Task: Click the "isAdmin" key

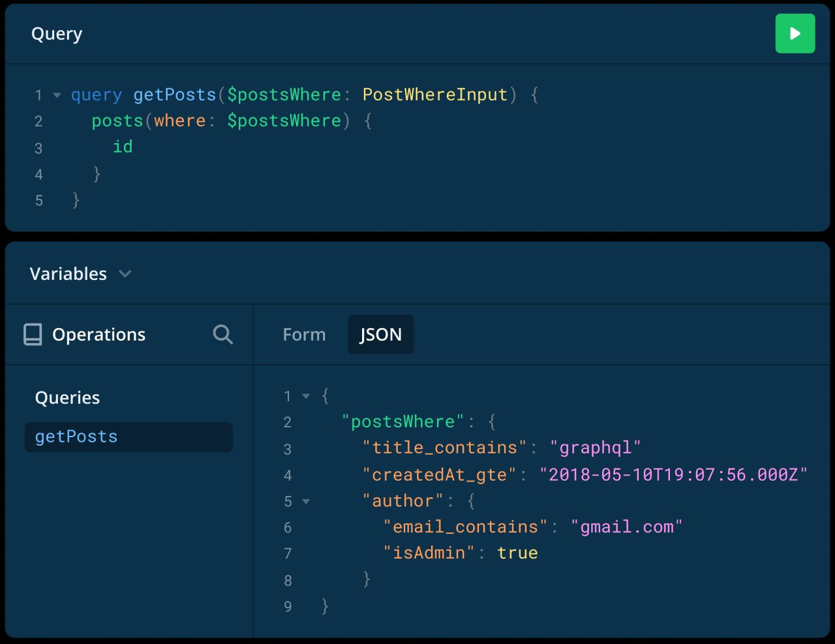Action: (429, 553)
